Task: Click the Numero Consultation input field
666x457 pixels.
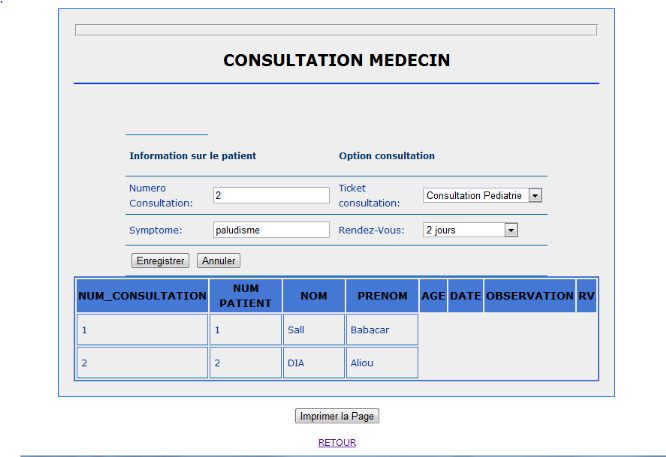Action: point(271,195)
